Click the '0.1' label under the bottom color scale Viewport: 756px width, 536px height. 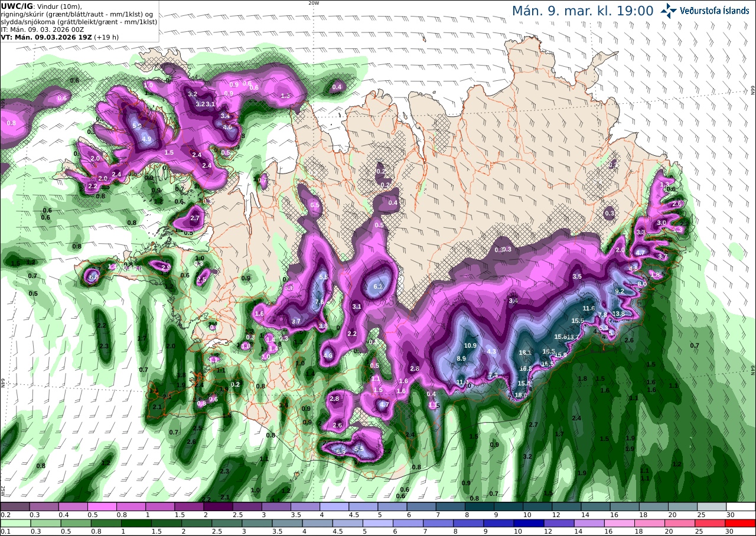click(x=5, y=531)
